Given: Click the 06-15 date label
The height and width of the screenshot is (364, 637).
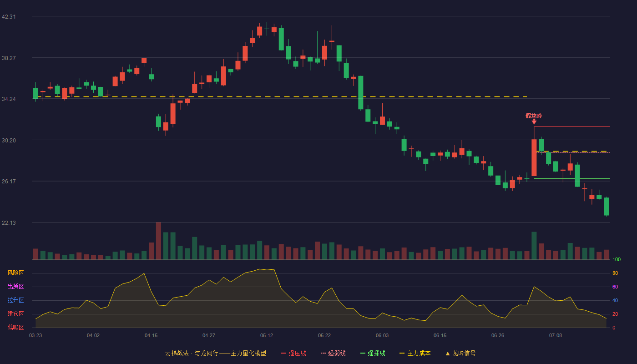Looking at the screenshot, I should coord(440,335).
